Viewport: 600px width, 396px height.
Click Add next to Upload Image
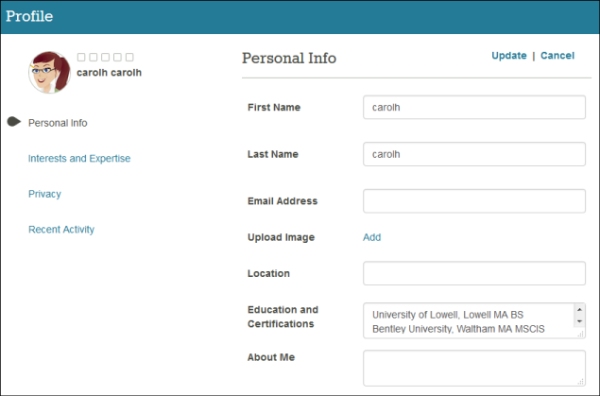click(x=372, y=237)
